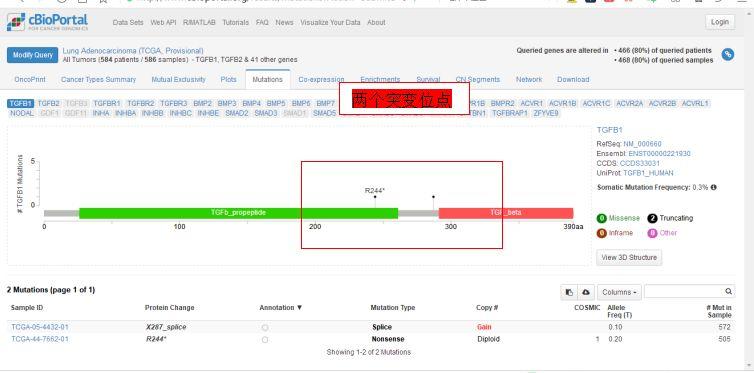The image size is (754, 373).
Task: Open the Mutual Exclusivity tab
Action: pyautogui.click(x=178, y=79)
